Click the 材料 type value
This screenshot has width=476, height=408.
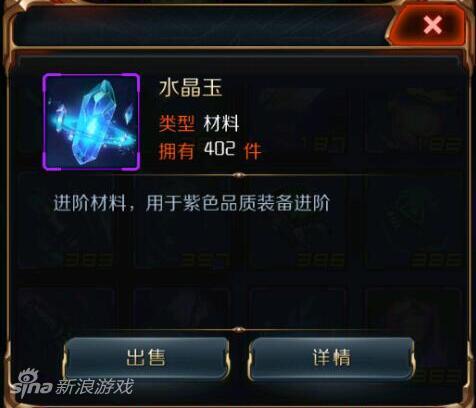click(x=221, y=124)
